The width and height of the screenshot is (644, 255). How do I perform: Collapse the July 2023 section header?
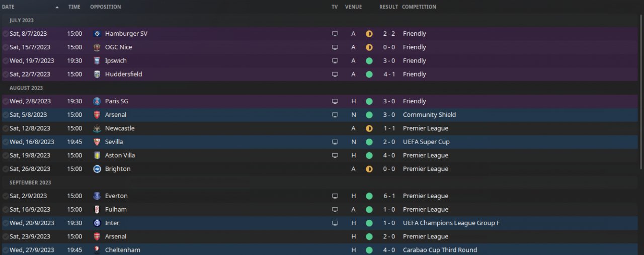(22, 20)
